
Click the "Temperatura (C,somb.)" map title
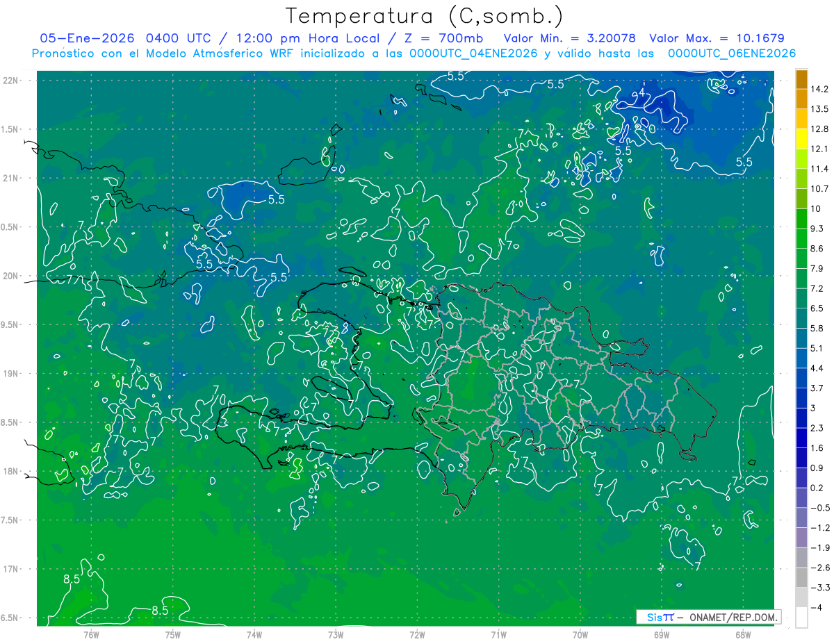425,15
